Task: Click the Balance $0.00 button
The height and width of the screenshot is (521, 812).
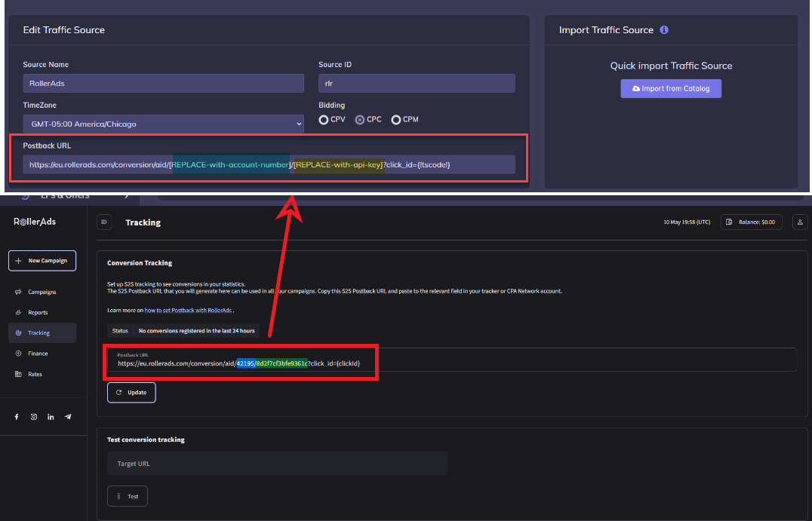Action: point(751,222)
